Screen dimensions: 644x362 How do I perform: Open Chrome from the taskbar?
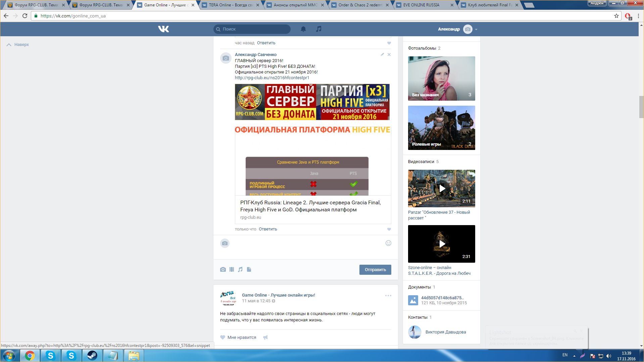click(30, 356)
